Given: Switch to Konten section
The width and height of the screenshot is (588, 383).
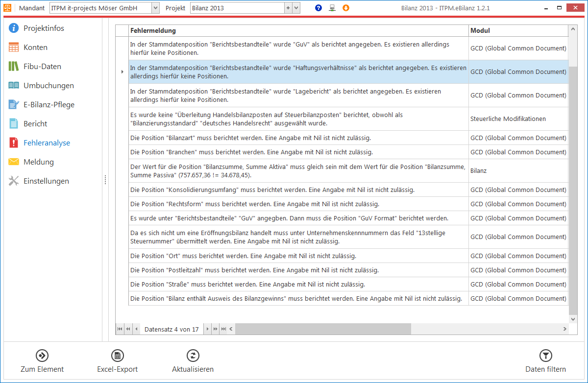Looking at the screenshot, I should point(35,47).
